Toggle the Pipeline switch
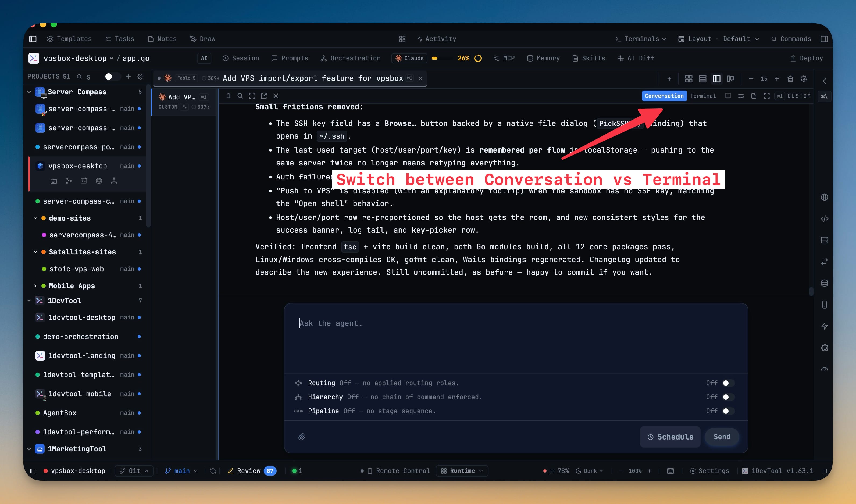Screen dimensions: 856x504 point(728,411)
